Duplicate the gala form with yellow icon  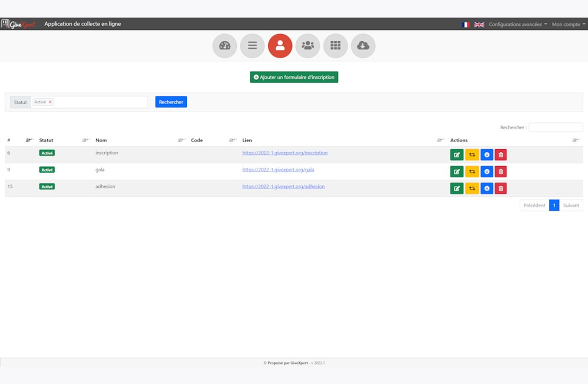(472, 171)
